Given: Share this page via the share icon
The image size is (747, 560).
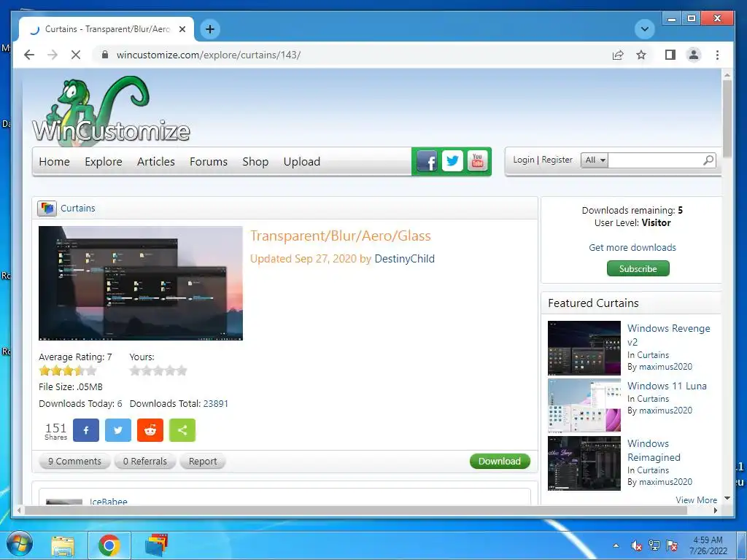Looking at the screenshot, I should point(618,55).
